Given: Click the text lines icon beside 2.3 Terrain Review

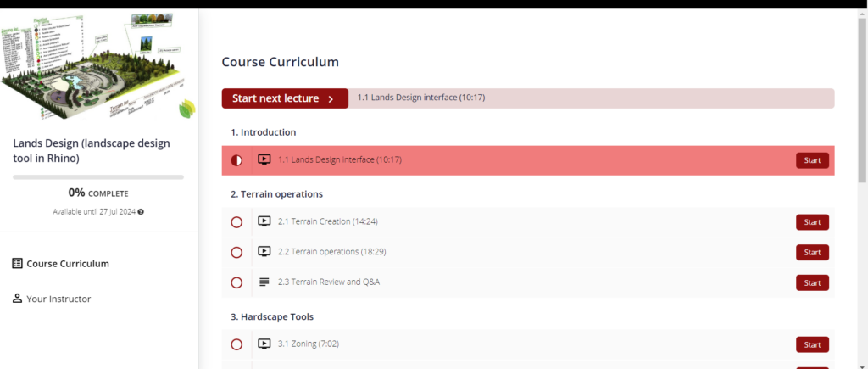Looking at the screenshot, I should [264, 282].
